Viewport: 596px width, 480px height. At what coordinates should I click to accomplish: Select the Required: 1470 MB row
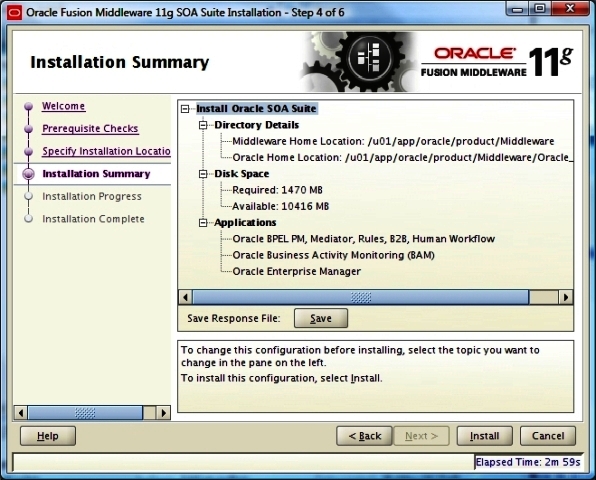277,190
